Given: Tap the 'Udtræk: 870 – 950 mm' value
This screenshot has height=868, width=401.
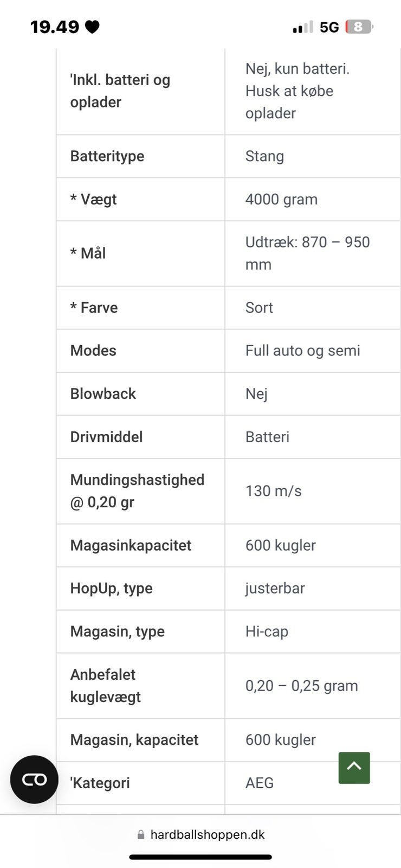Looking at the screenshot, I should 307,253.
